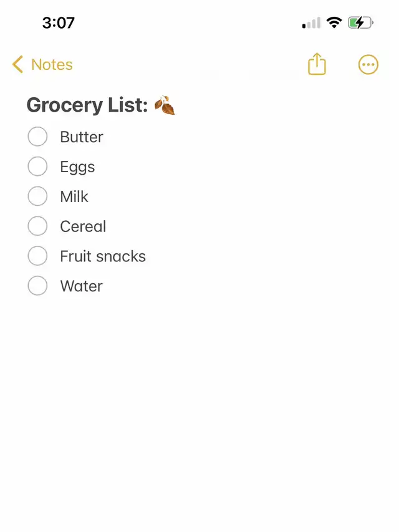Tap the 3:07 clock in status bar
399x532 pixels.
[x=59, y=22]
